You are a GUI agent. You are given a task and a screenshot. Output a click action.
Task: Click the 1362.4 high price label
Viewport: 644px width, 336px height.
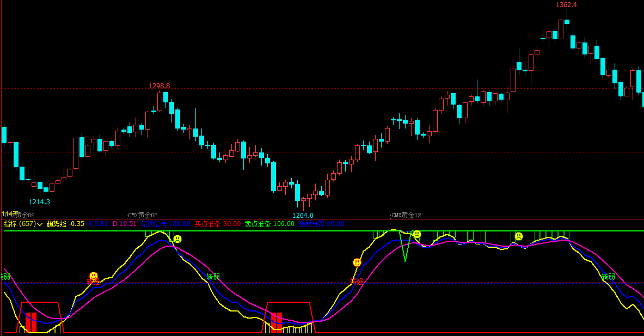click(x=566, y=5)
